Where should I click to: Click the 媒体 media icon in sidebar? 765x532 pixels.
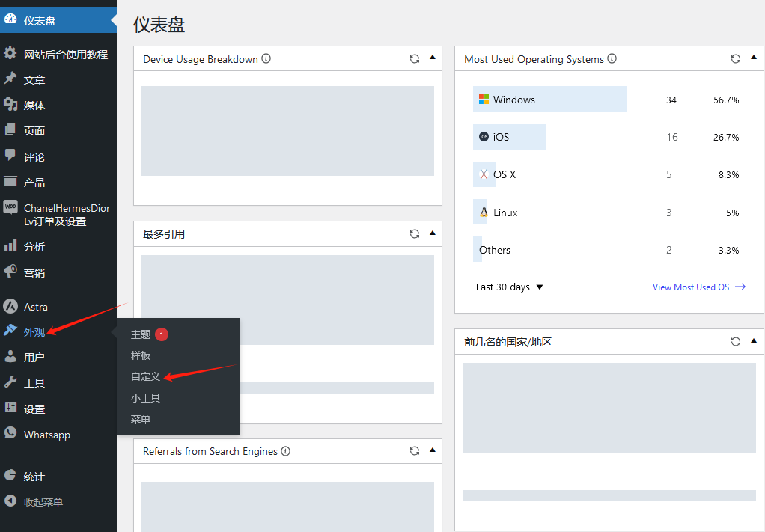pyautogui.click(x=10, y=105)
